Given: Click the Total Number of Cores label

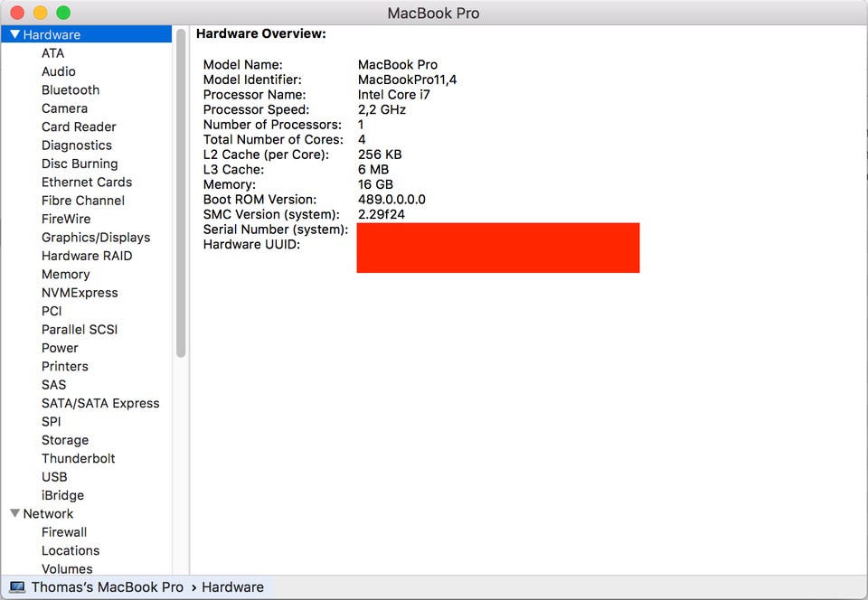Looking at the screenshot, I should [x=273, y=139].
